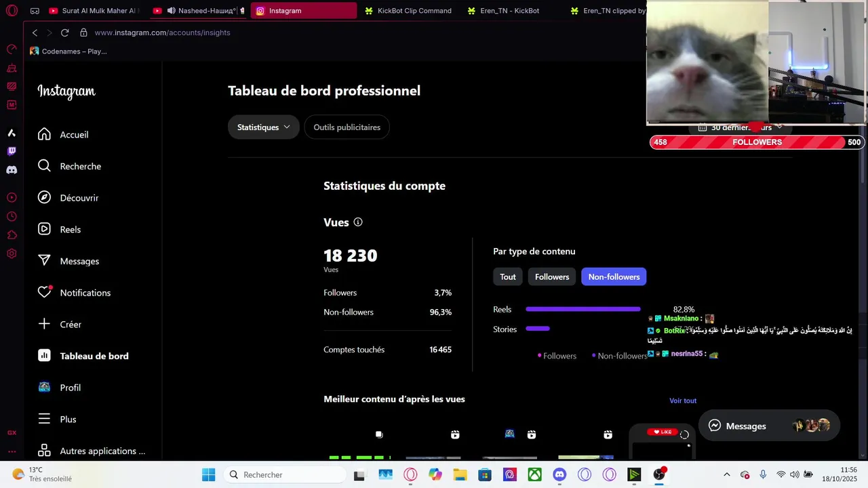Open history clock in Opera sidebar
The image size is (868, 488).
coord(12,216)
